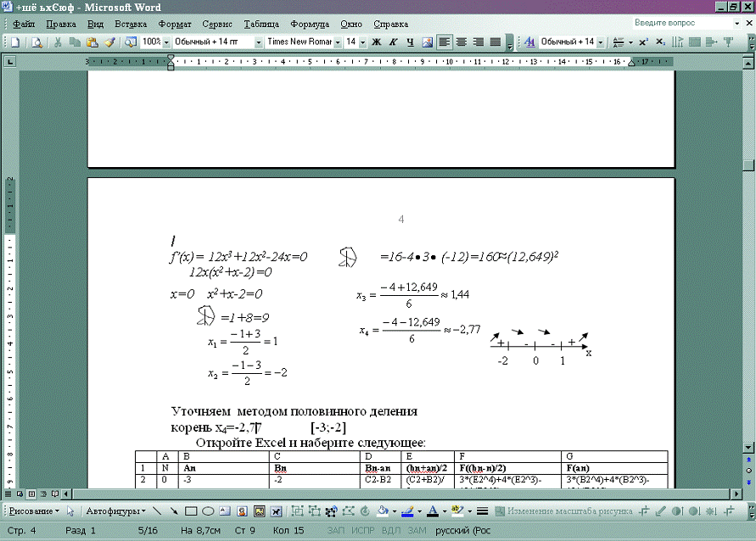
Task: Open the Таблица menu
Action: (x=260, y=24)
